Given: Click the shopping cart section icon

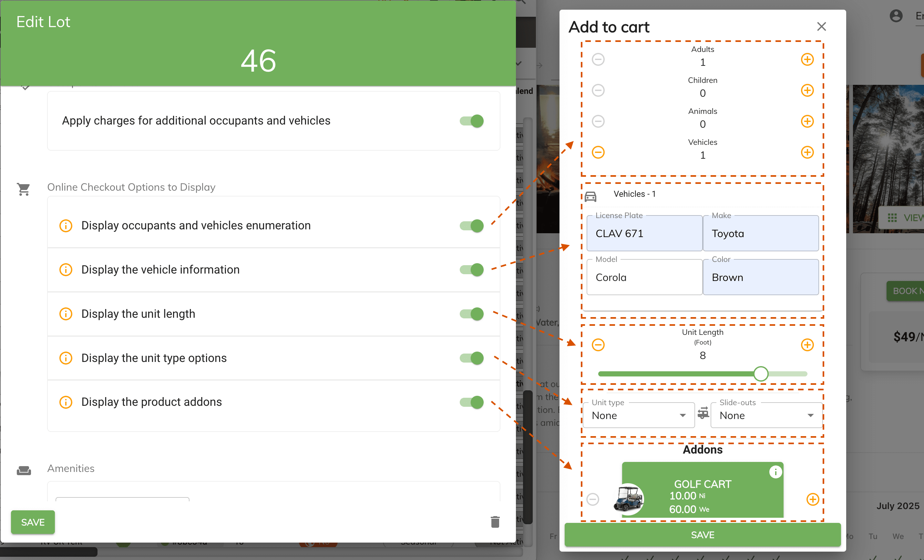Looking at the screenshot, I should tap(23, 190).
